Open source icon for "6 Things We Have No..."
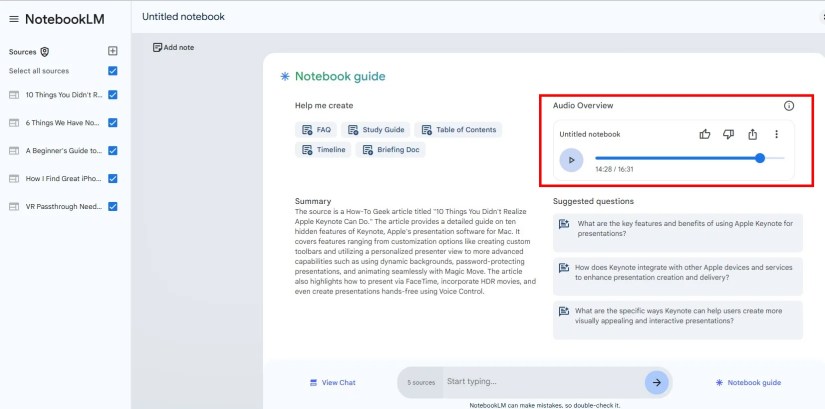 point(14,123)
